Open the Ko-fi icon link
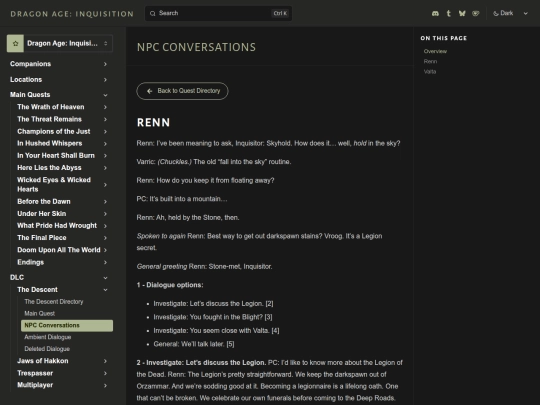This screenshot has width=540, height=405. tap(476, 13)
